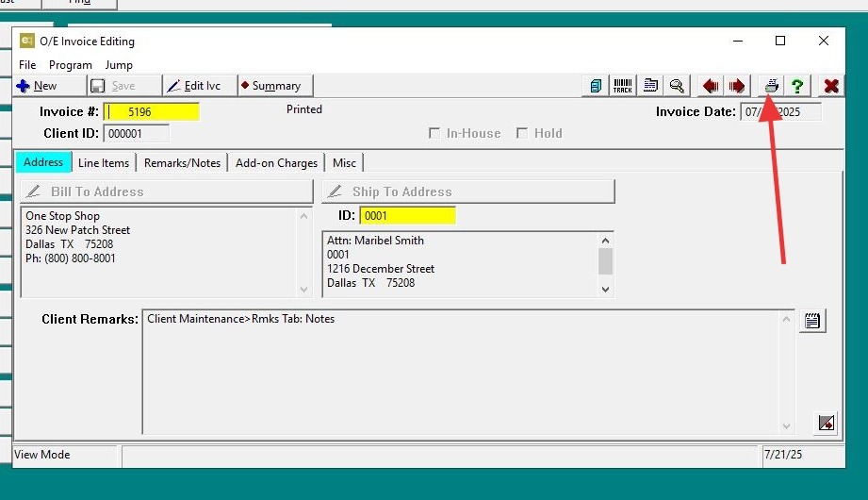Viewport: 868px width, 500px height.
Task: Click Client Remarks scroll up arrow
Action: click(x=786, y=319)
